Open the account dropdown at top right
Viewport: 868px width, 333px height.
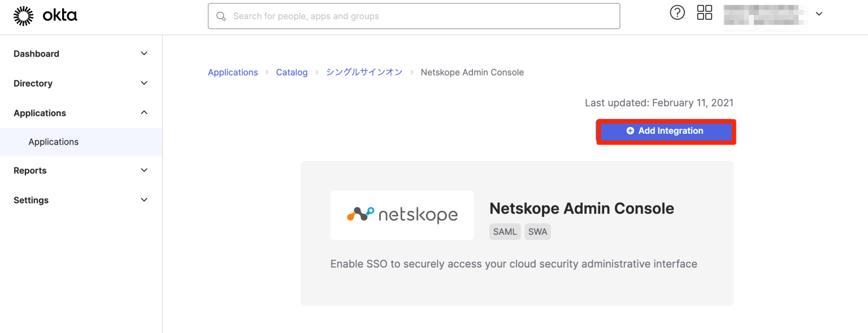click(x=819, y=14)
